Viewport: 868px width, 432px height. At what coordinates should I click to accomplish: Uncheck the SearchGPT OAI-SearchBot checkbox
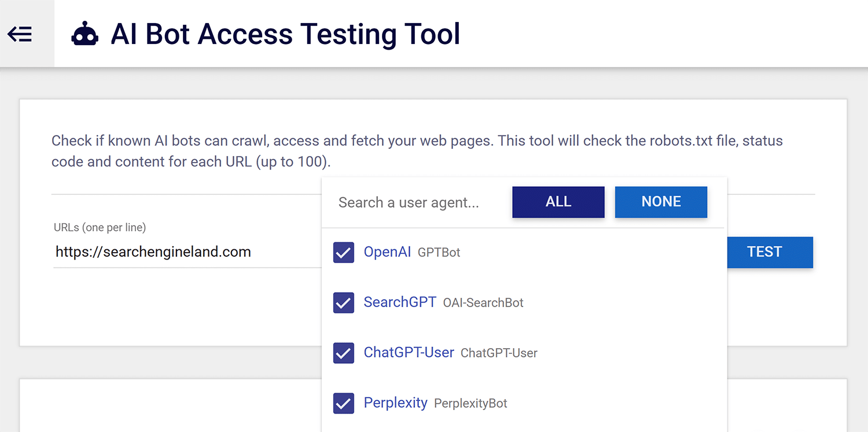click(x=344, y=302)
